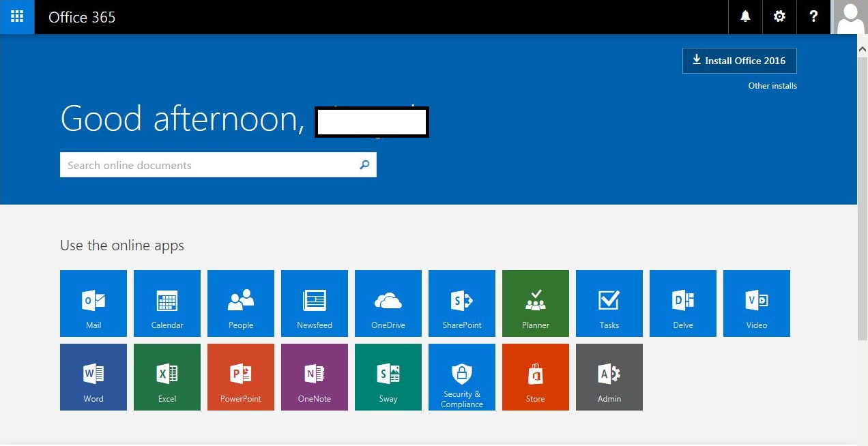Open the app launcher waffle menu
Viewport: 868px width, 446px height.
(x=17, y=17)
